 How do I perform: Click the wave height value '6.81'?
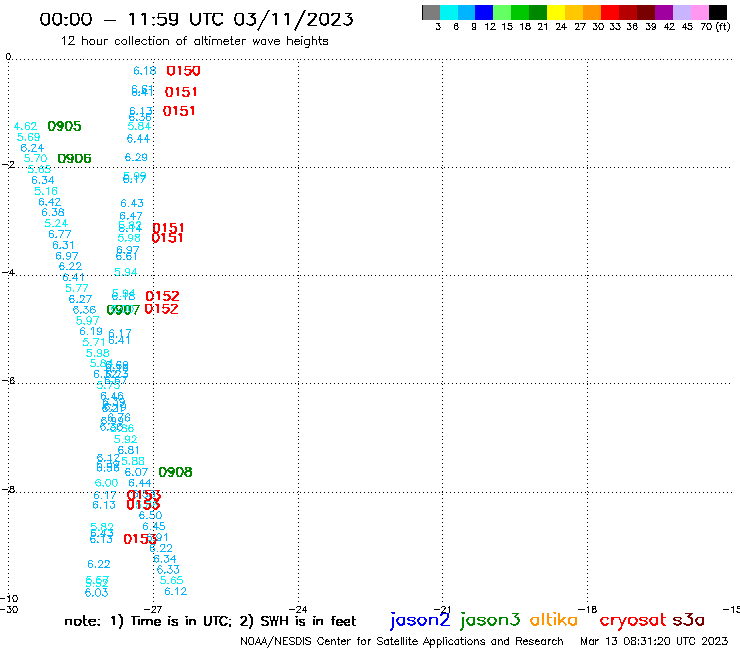(x=128, y=450)
